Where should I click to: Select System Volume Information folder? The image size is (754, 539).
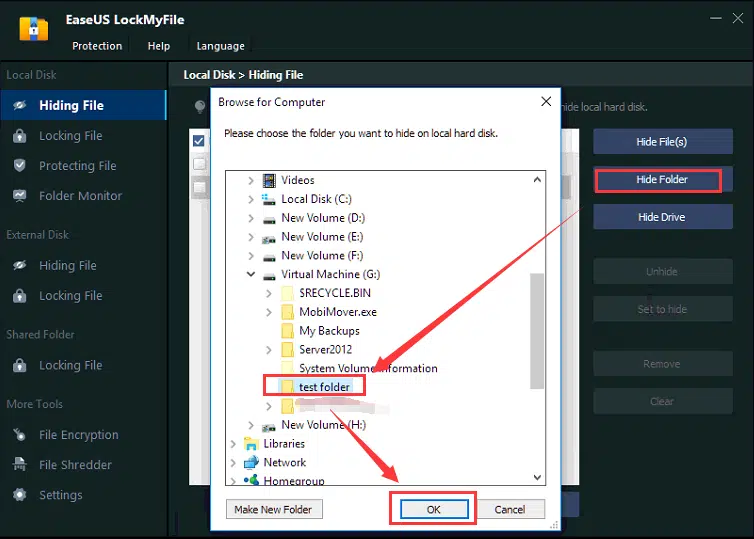368,368
